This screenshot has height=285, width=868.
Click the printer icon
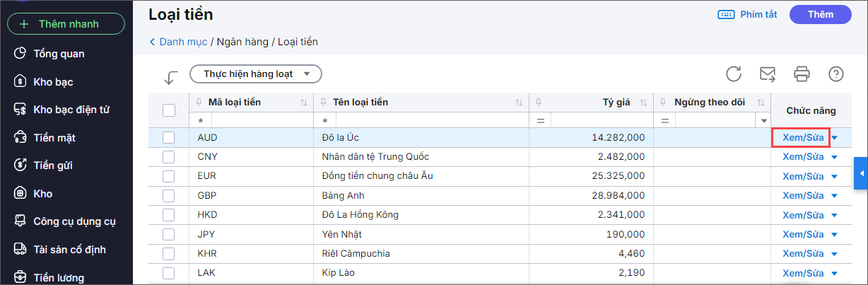[x=802, y=74]
